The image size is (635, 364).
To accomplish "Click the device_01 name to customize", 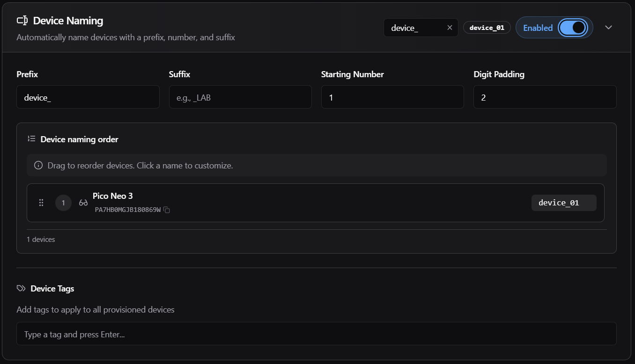I will 564,203.
